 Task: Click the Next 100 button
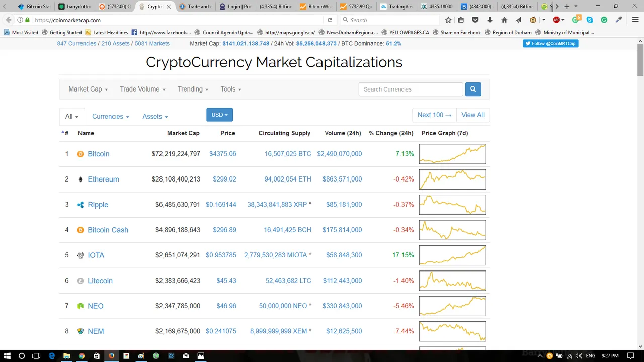(x=434, y=115)
